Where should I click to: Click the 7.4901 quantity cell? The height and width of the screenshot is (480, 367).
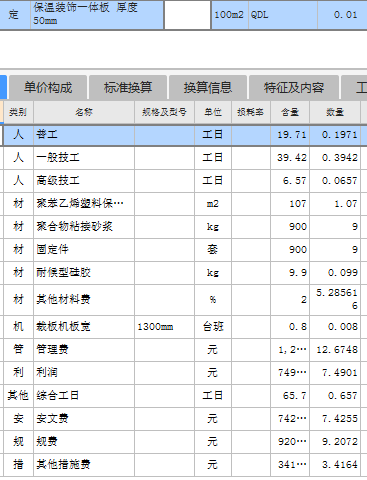335,372
